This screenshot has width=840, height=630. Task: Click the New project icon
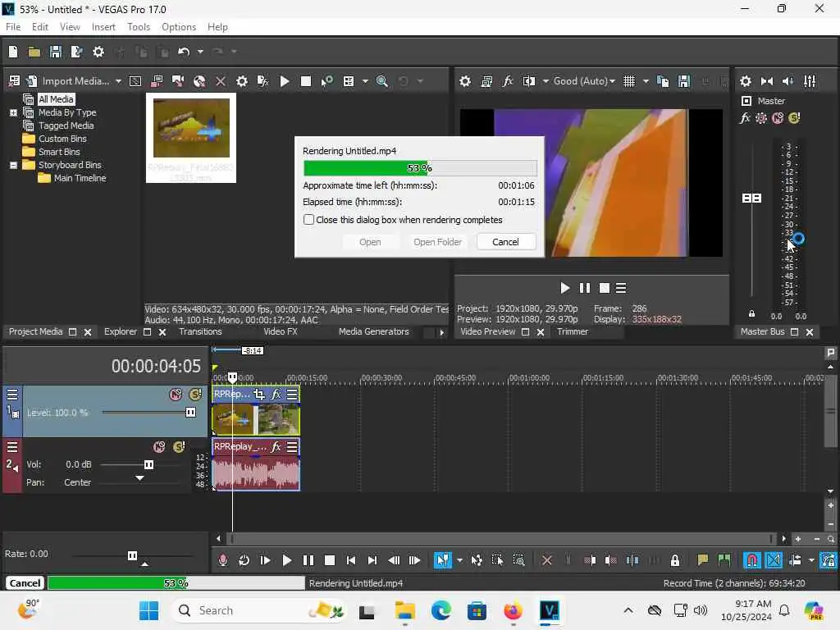coord(13,52)
